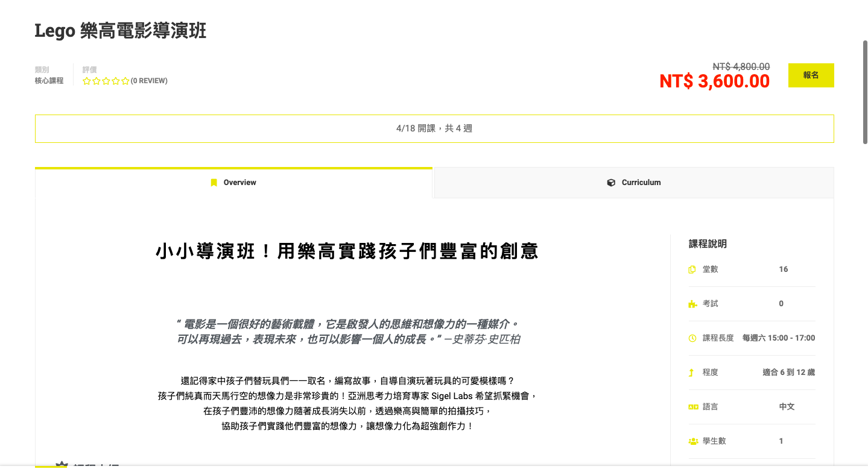Click the age range 適合 6 到 12 歲
Viewport: 868px width, 469px height.
click(x=788, y=373)
